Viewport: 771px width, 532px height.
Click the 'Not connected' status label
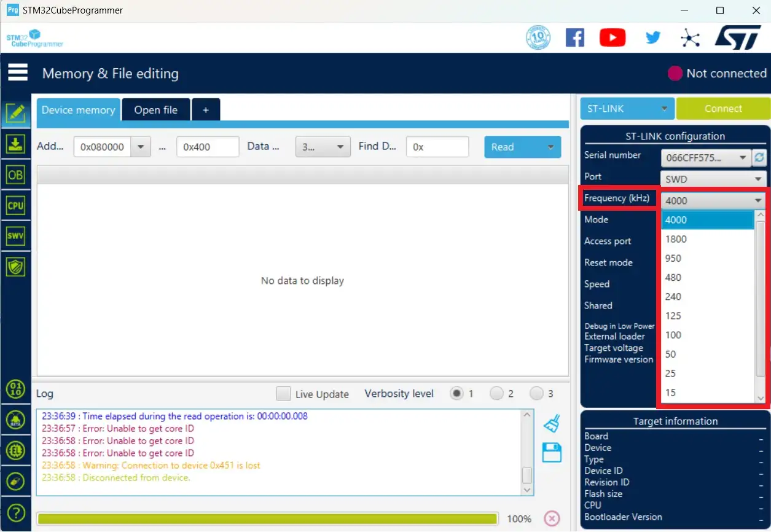click(x=726, y=73)
